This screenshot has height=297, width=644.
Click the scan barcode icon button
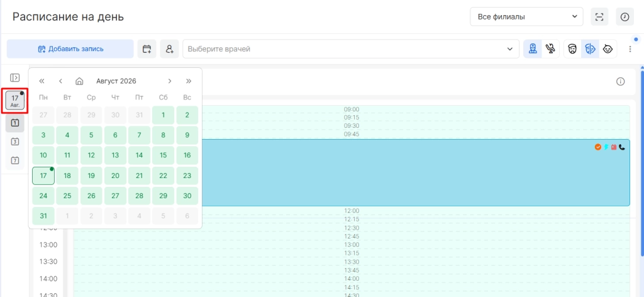point(599,17)
